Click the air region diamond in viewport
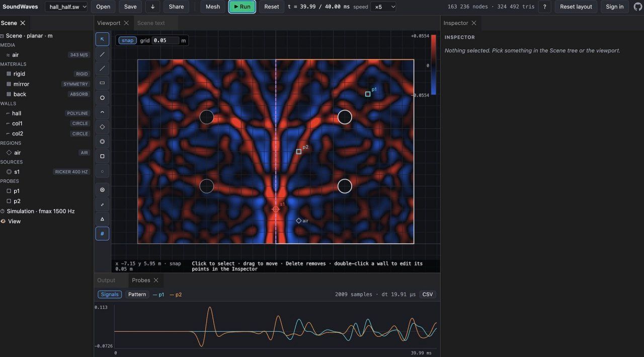The width and height of the screenshot is (644, 357). coord(299,221)
